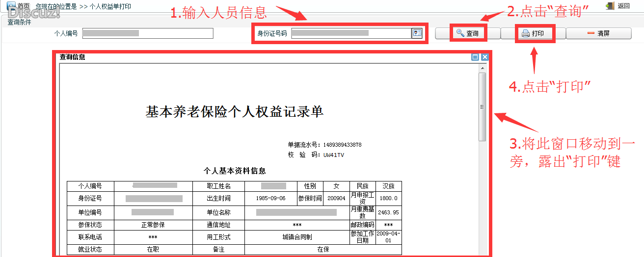Maximize the 查询信息 window
Image resolution: width=644 pixels, height=257 pixels.
click(475, 57)
